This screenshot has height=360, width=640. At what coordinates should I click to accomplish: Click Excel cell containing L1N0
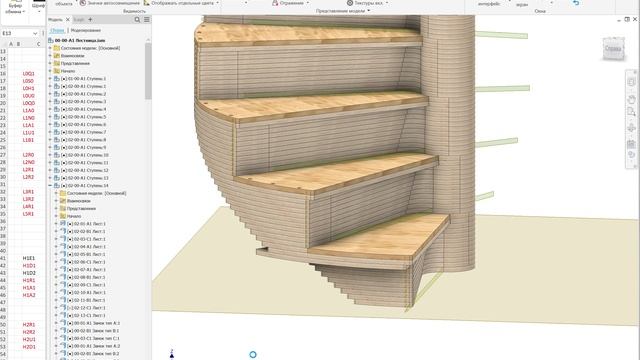pyautogui.click(x=29, y=118)
